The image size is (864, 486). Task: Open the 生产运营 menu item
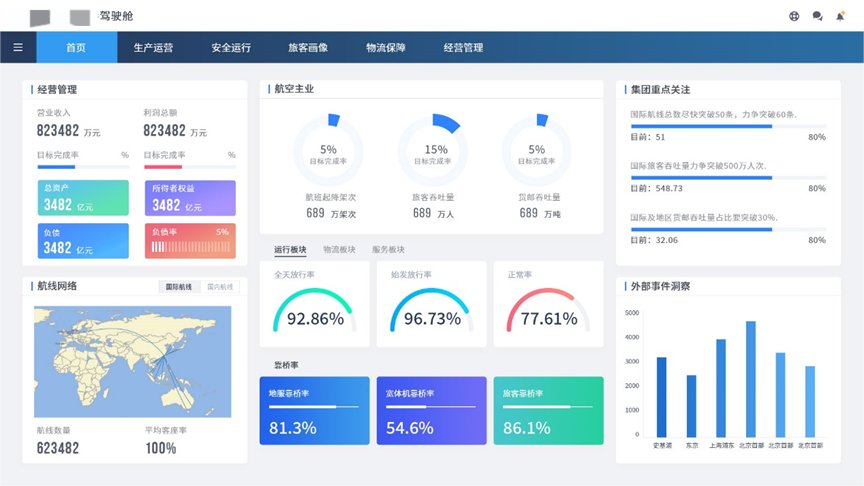pyautogui.click(x=153, y=47)
